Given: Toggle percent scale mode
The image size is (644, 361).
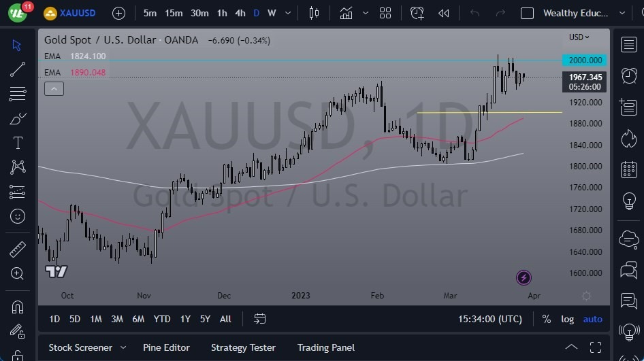Looking at the screenshot, I should click(546, 319).
